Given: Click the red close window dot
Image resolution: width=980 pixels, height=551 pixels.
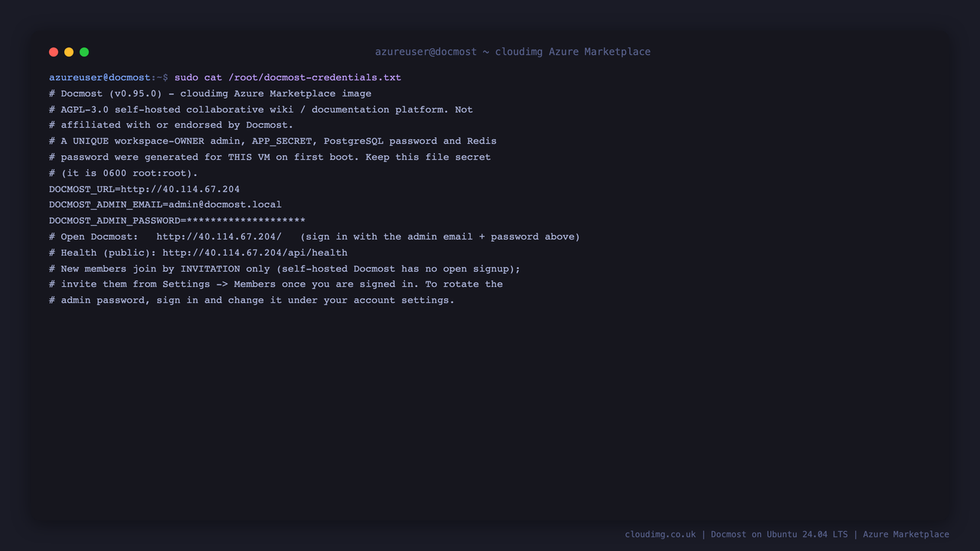Looking at the screenshot, I should pos(54,52).
